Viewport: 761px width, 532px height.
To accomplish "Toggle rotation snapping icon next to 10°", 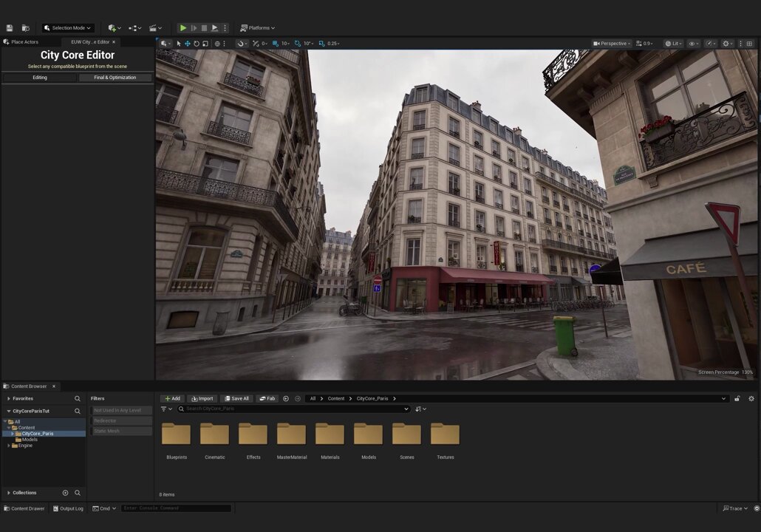I will pyautogui.click(x=298, y=44).
